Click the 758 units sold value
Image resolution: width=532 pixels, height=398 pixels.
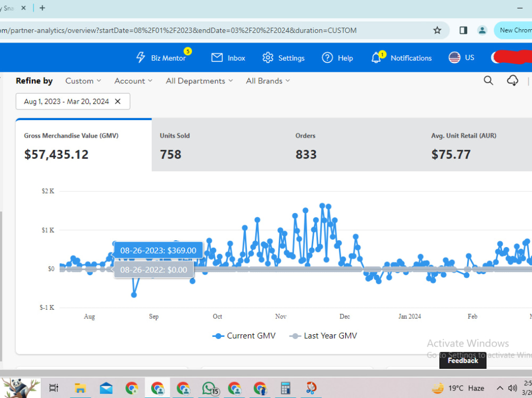171,155
